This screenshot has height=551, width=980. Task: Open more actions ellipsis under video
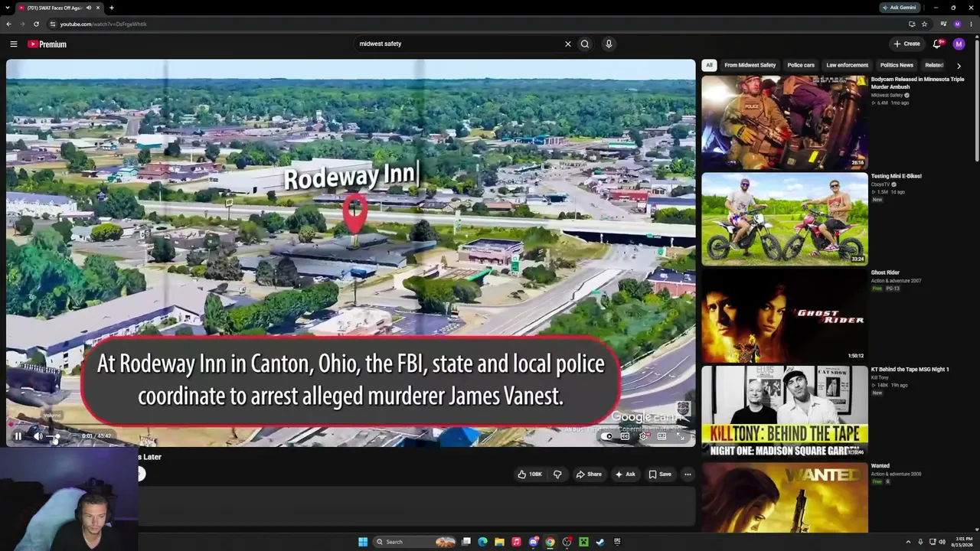pyautogui.click(x=688, y=474)
